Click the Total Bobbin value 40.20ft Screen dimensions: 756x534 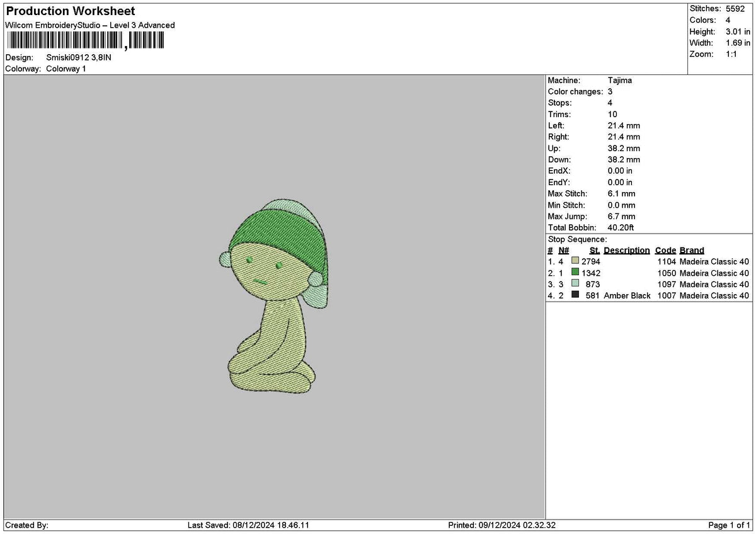click(622, 228)
